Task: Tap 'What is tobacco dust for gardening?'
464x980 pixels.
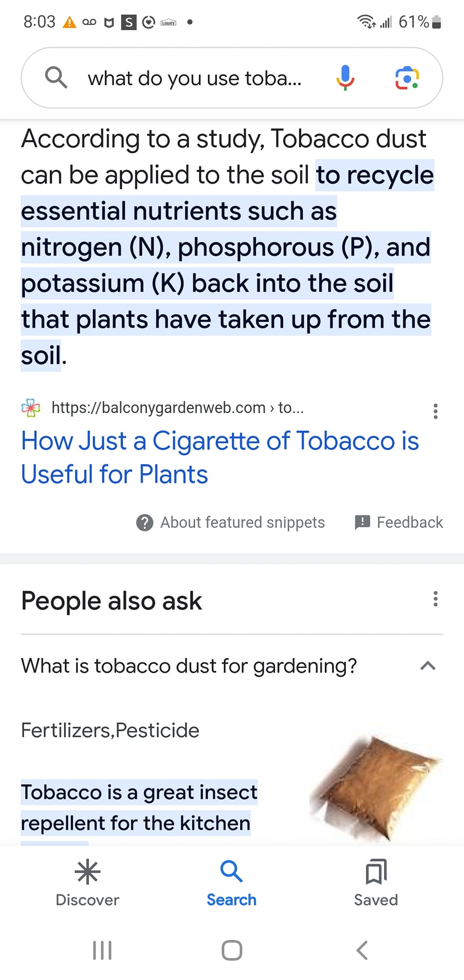Action: coord(189,666)
